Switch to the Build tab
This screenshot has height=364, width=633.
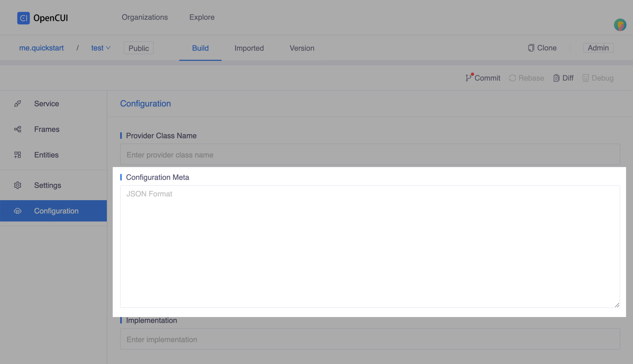[x=200, y=48]
